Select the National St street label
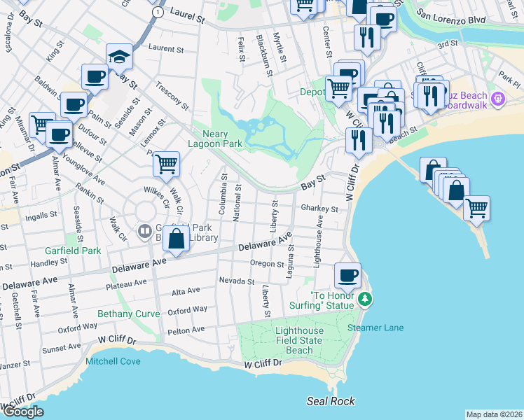This screenshot has height=420, width=524. coord(237,203)
